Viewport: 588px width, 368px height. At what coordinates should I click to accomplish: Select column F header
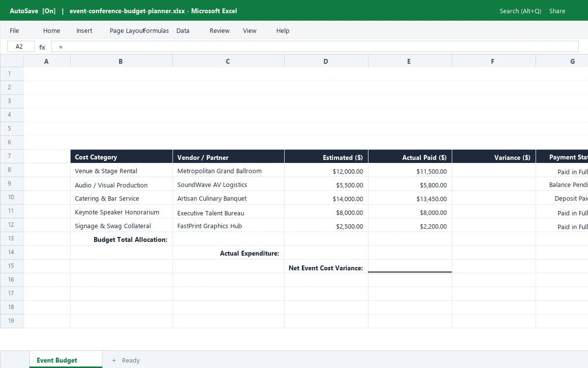(494, 61)
